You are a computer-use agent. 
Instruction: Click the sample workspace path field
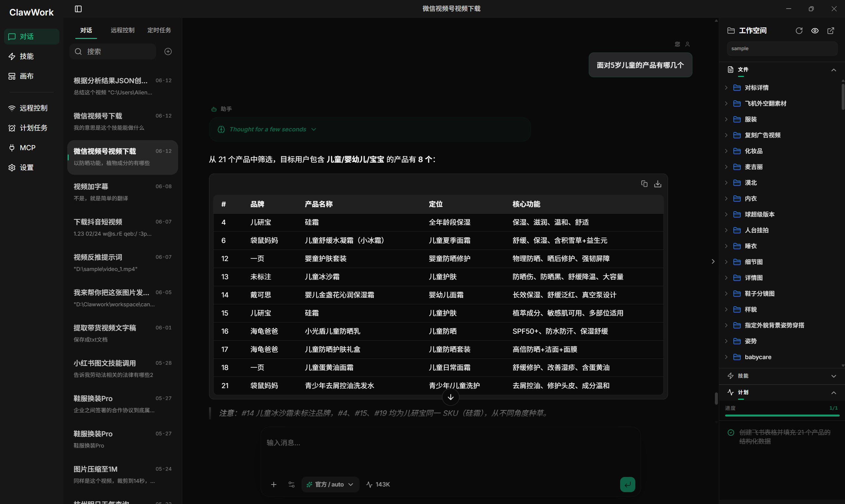coord(782,49)
